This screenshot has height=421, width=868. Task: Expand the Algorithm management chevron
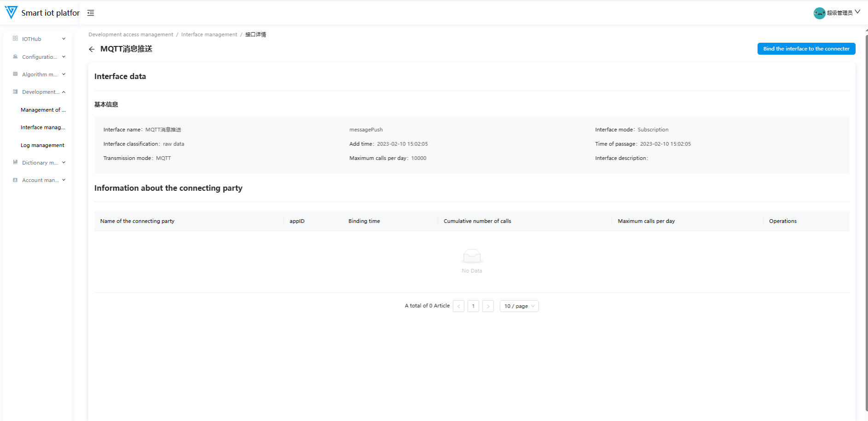[x=63, y=74]
